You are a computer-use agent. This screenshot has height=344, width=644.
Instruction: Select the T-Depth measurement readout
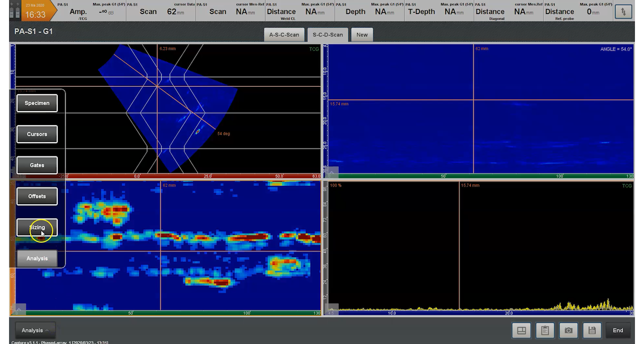click(x=439, y=12)
